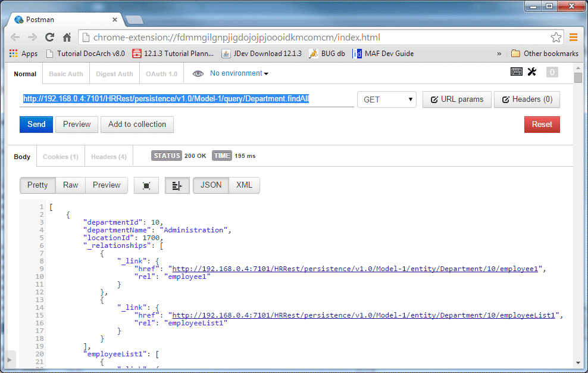Switch to Raw response view
Image resolution: width=588 pixels, height=373 pixels.
pyautogui.click(x=70, y=185)
